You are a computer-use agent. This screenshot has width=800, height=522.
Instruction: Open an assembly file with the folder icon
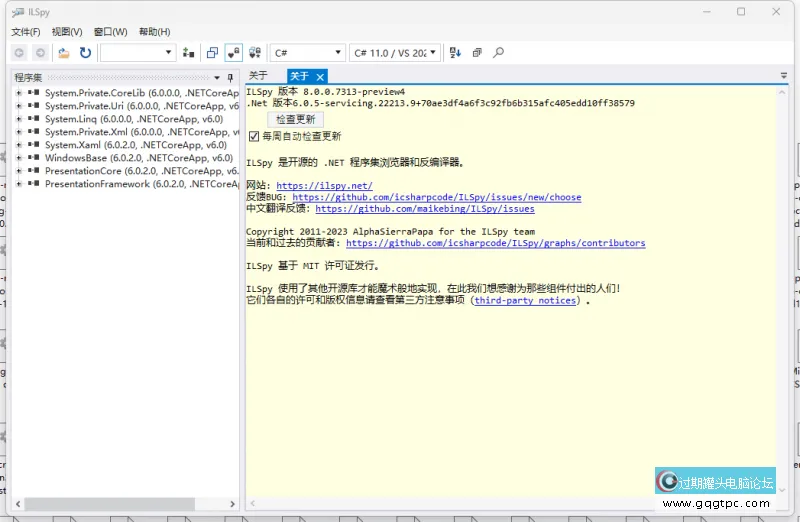[x=64, y=53]
